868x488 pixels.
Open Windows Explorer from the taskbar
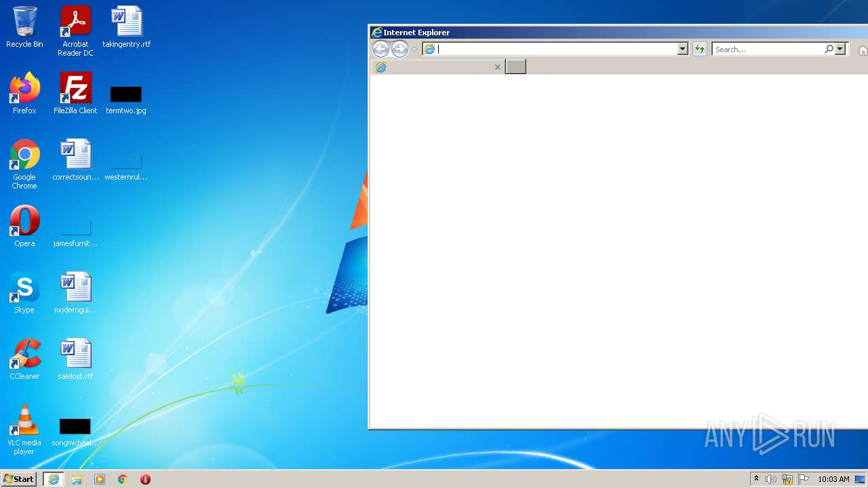click(77, 479)
